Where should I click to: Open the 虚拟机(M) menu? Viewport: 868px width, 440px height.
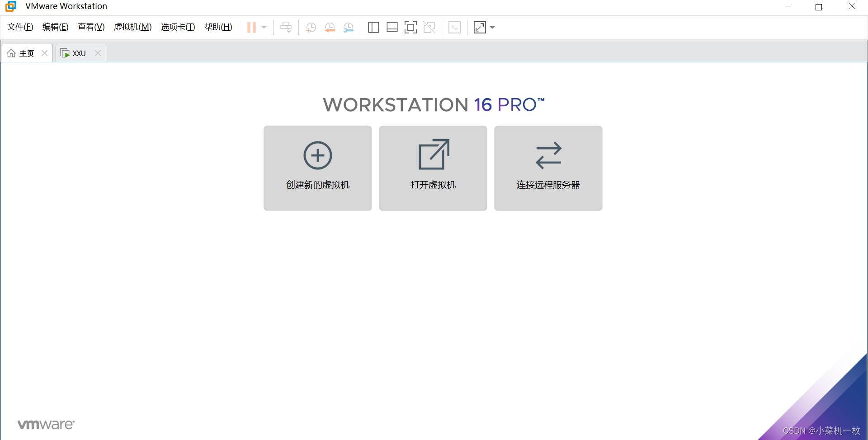tap(132, 27)
